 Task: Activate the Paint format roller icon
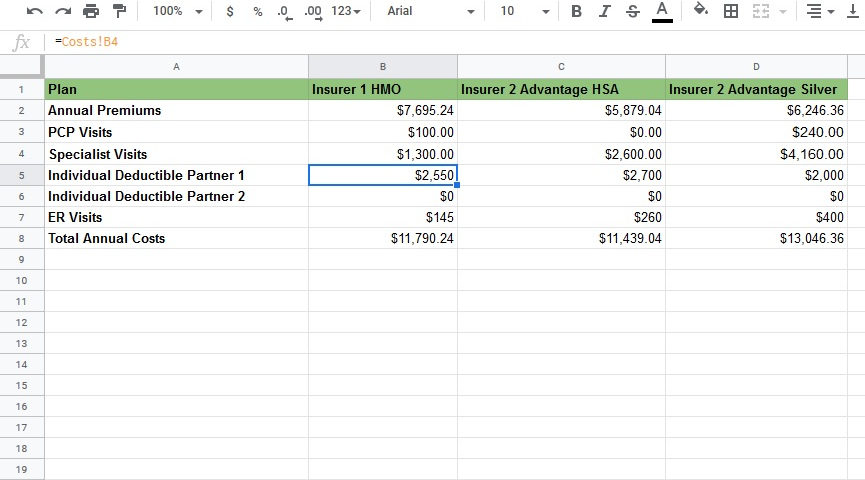pyautogui.click(x=119, y=10)
